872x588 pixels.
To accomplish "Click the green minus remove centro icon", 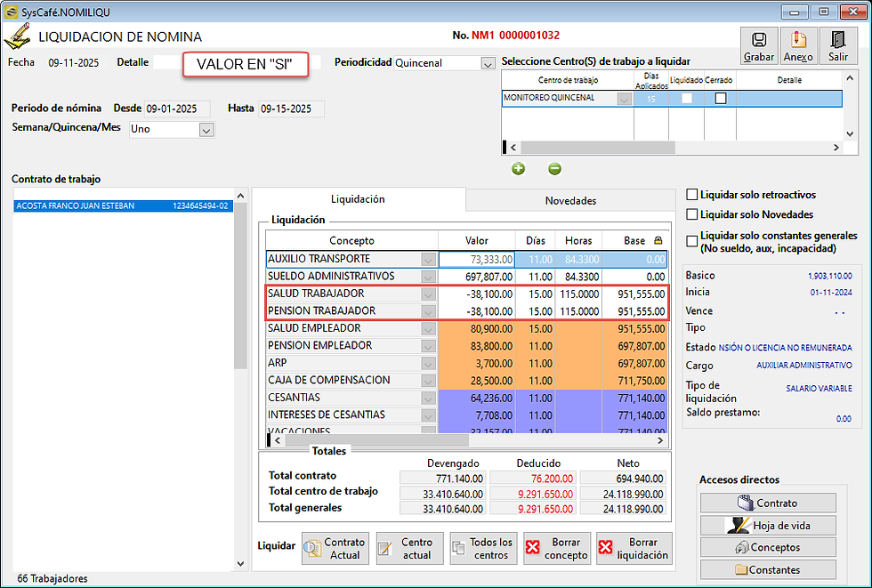I will (x=554, y=168).
